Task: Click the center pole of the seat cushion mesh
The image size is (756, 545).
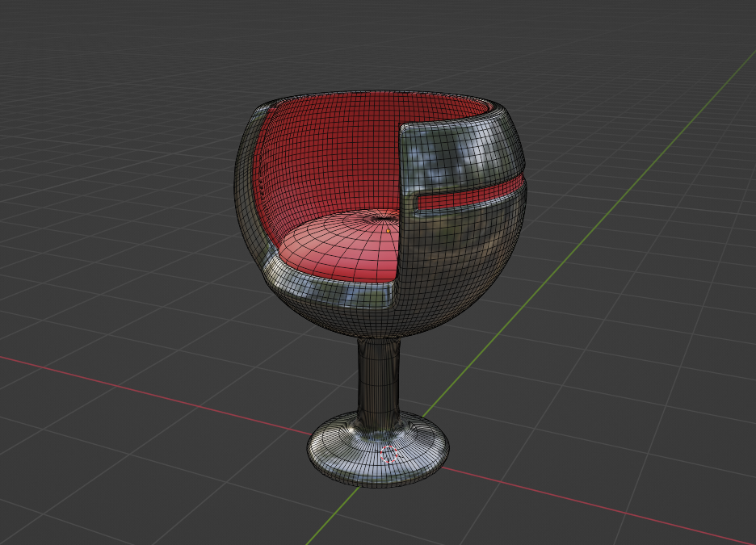Action: (380, 216)
